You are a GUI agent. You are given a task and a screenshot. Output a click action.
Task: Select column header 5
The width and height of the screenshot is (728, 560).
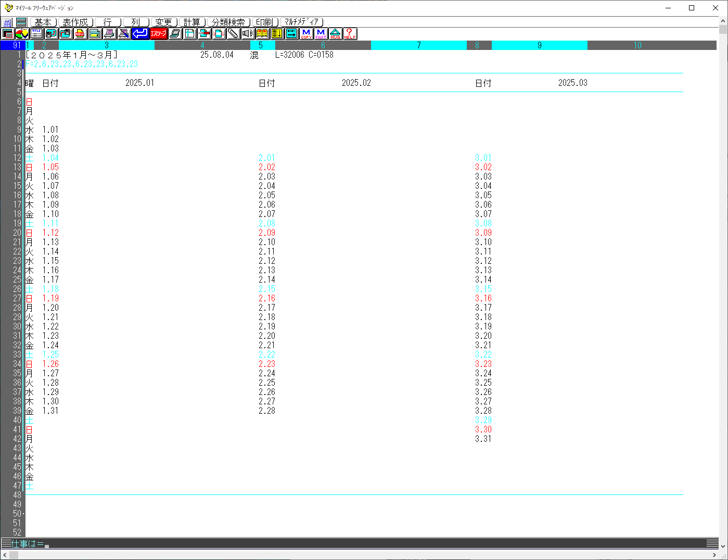point(261,45)
